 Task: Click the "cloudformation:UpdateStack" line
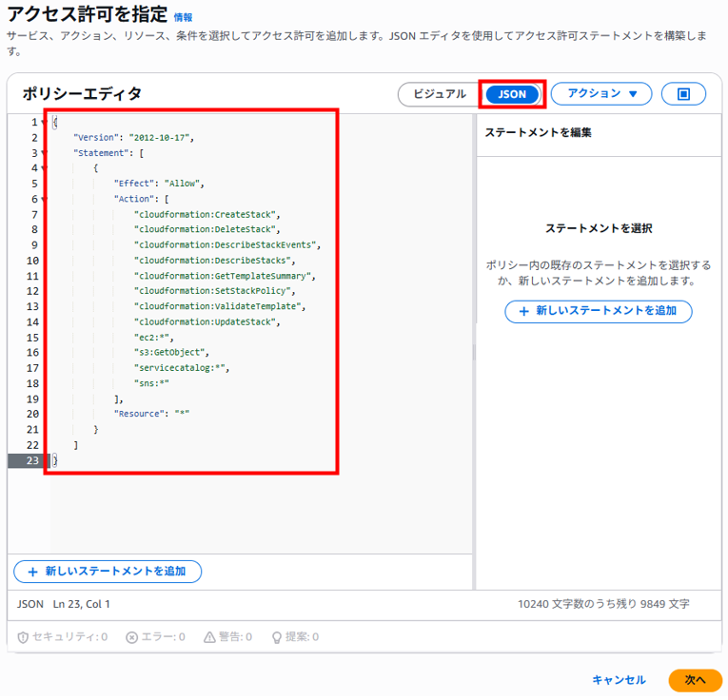tap(207, 322)
